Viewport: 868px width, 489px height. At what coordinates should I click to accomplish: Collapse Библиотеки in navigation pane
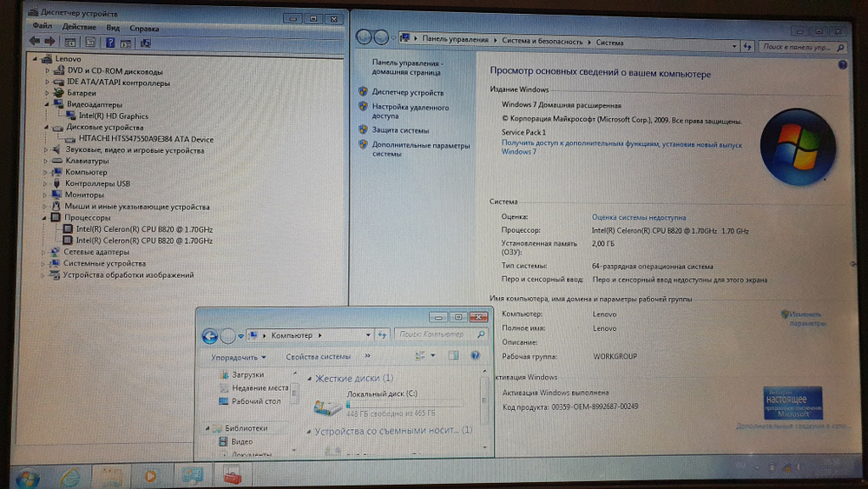click(207, 428)
